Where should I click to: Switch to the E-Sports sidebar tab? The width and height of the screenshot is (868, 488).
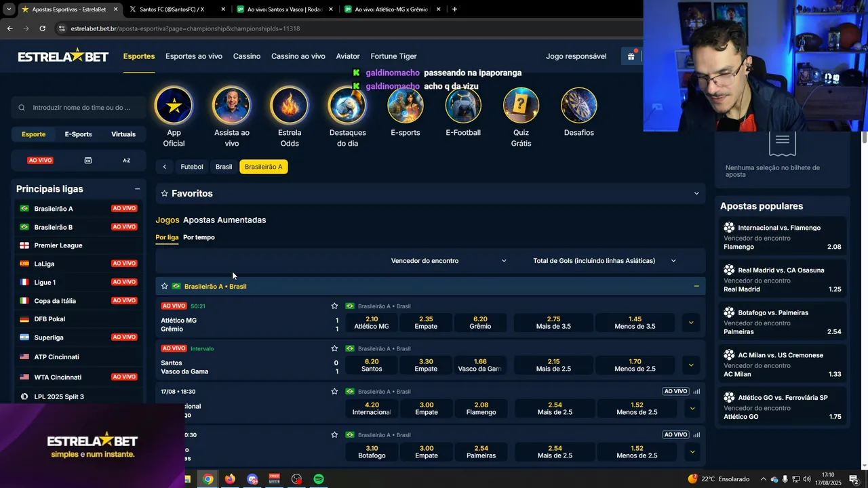(78, 134)
